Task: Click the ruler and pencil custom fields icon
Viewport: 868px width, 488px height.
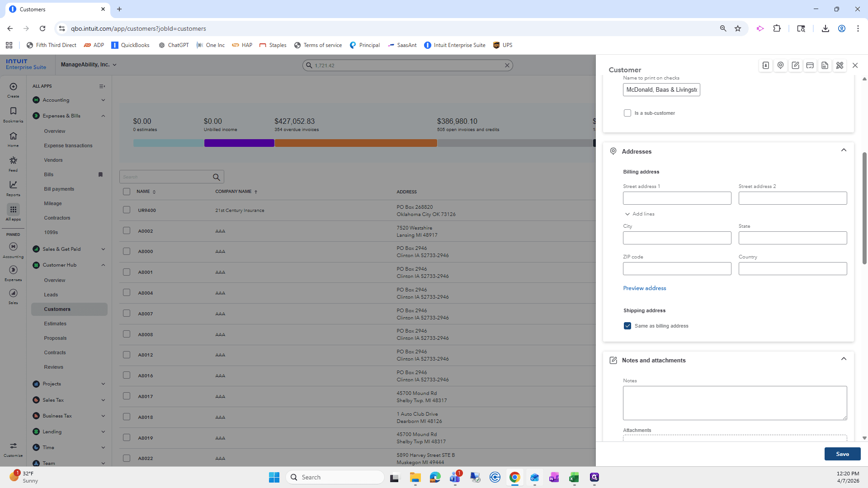Action: pyautogui.click(x=840, y=66)
